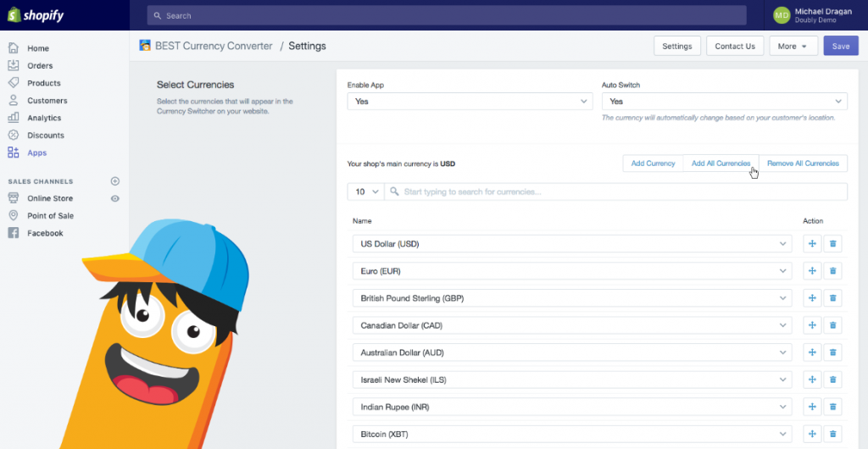
Task: Open the More dropdown button
Action: pos(793,46)
